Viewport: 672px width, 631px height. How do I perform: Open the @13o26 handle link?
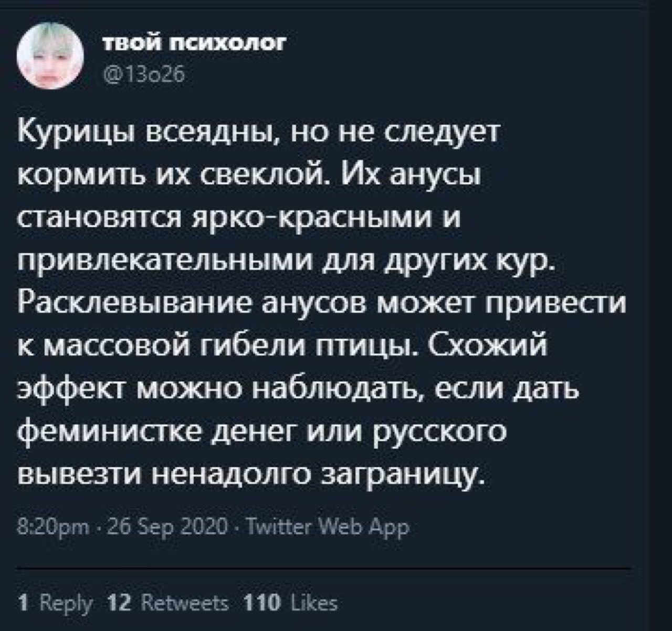pos(144,77)
